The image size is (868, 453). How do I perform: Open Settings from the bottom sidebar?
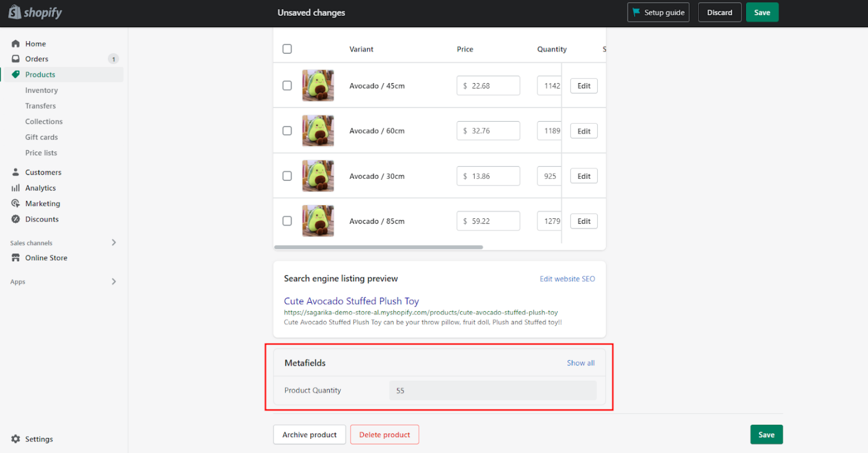(39, 439)
